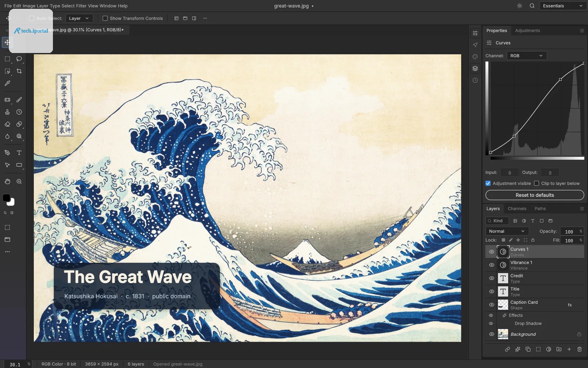This screenshot has width=588, height=368.
Task: Choose the Clone Stamp tool
Action: (x=7, y=112)
